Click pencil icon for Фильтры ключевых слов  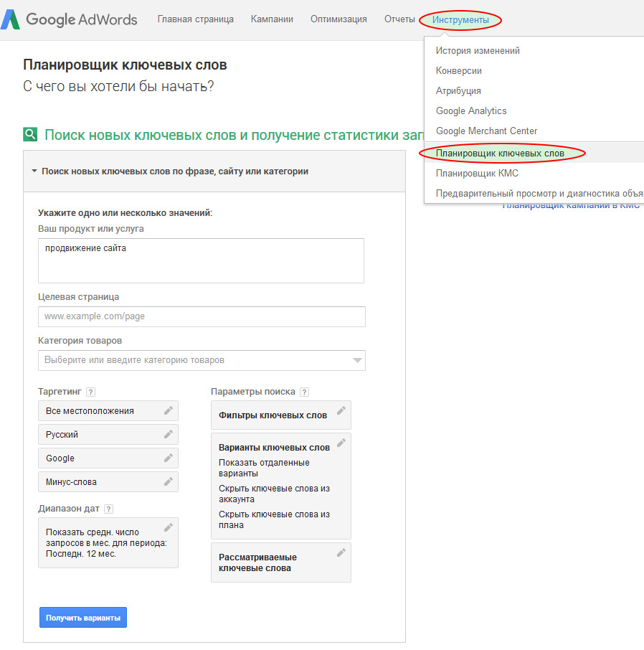(341, 411)
